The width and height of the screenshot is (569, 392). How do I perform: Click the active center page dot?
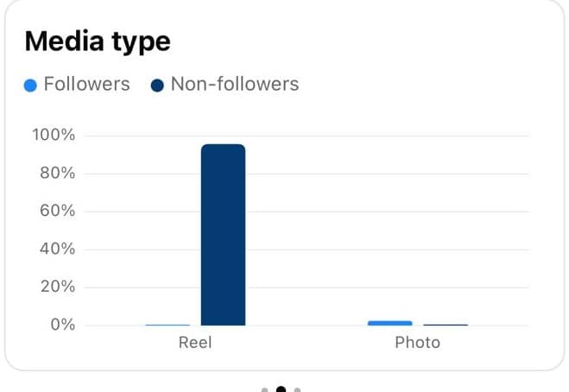pos(281,389)
